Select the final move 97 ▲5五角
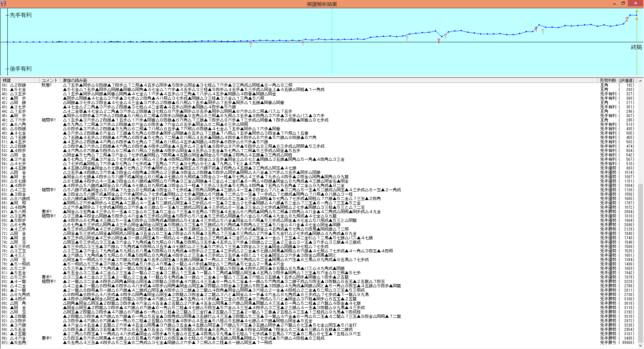Screen dimensions: 644x349 coord(18,343)
